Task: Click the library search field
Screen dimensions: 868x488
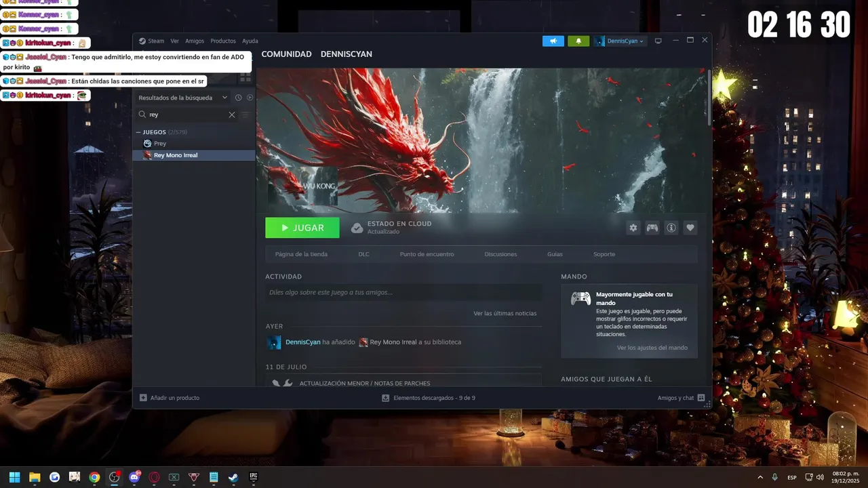Action: [x=186, y=115]
